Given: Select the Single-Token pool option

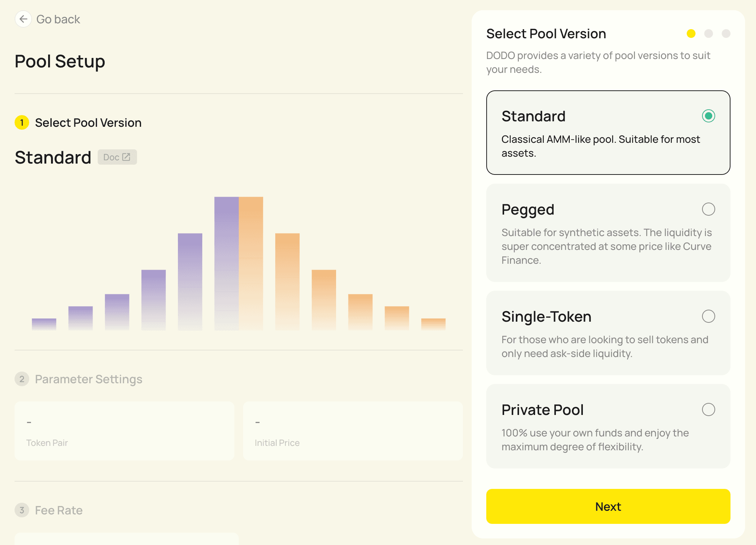Looking at the screenshot, I should (x=709, y=317).
